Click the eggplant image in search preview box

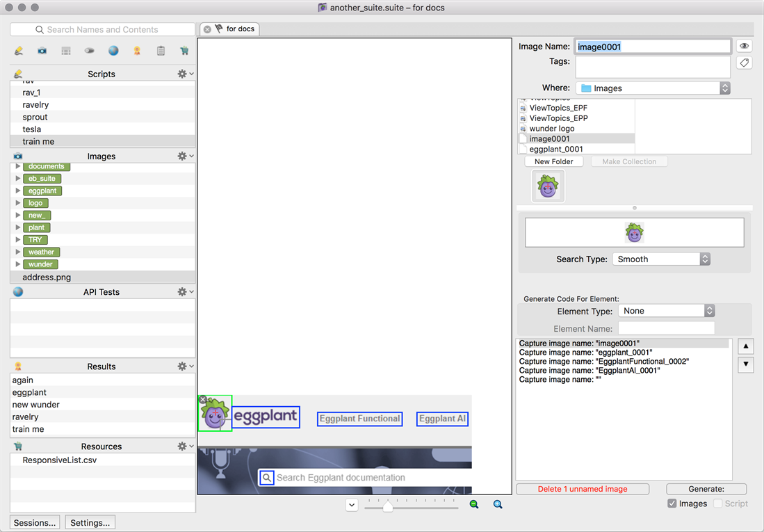click(x=635, y=232)
